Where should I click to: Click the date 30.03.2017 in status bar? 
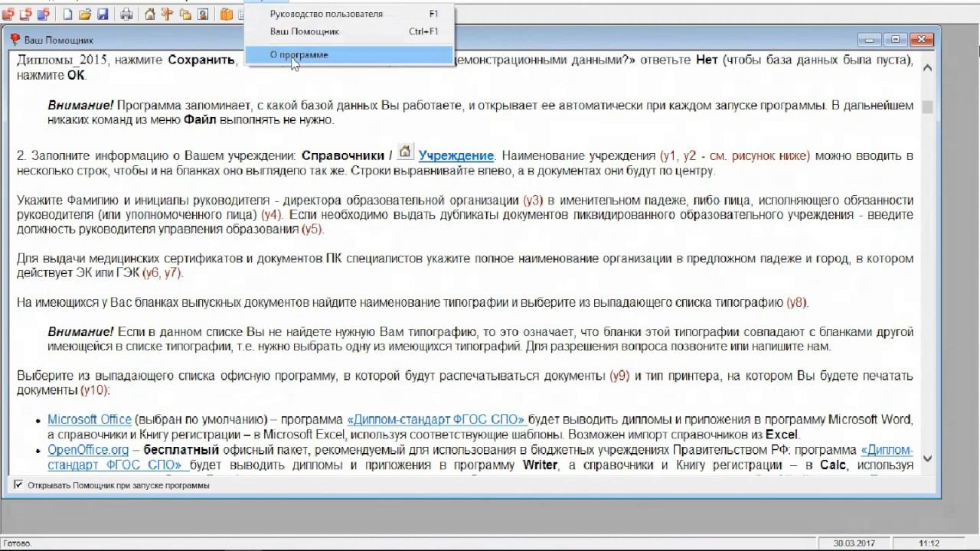point(854,543)
